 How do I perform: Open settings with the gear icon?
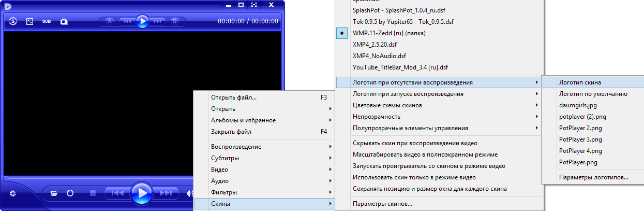click(13, 193)
